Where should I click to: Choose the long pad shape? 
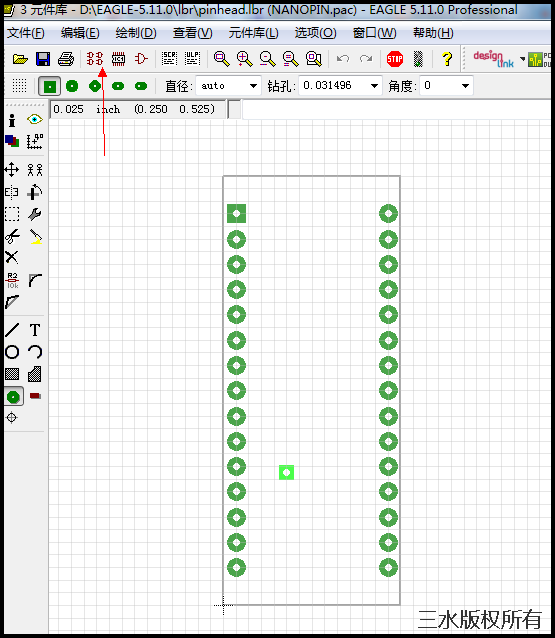(118, 86)
